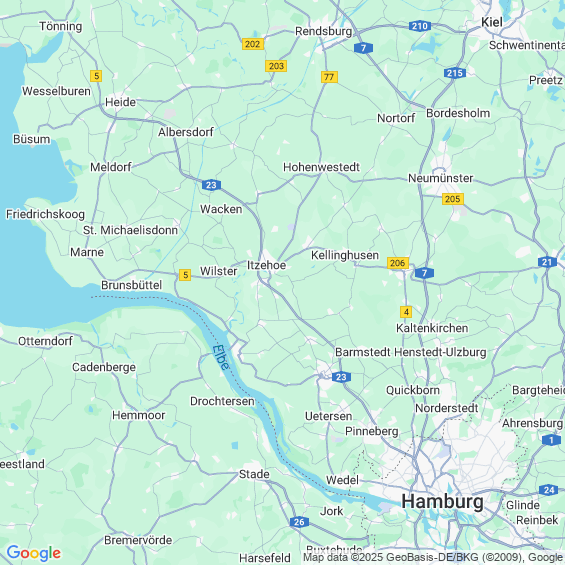Image resolution: width=565 pixels, height=565 pixels.
Task: Click the A7 highway shield near Rendsburg
Action: (363, 48)
